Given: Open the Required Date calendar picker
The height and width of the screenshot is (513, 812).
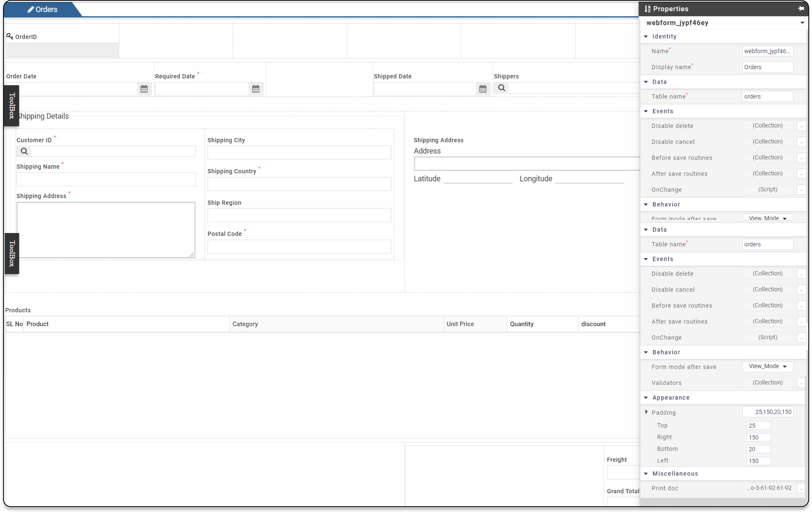Looking at the screenshot, I should 256,89.
